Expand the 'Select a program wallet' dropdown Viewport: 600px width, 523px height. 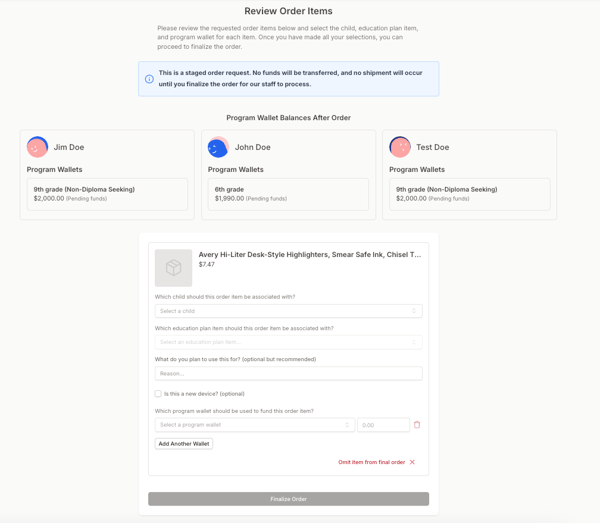(x=254, y=425)
